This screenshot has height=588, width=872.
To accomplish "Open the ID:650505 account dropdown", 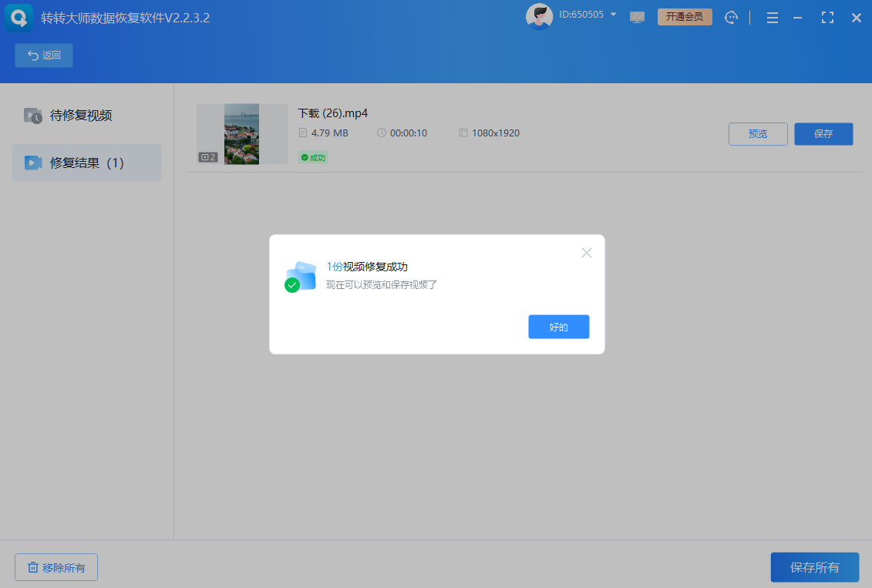I will pos(584,13).
